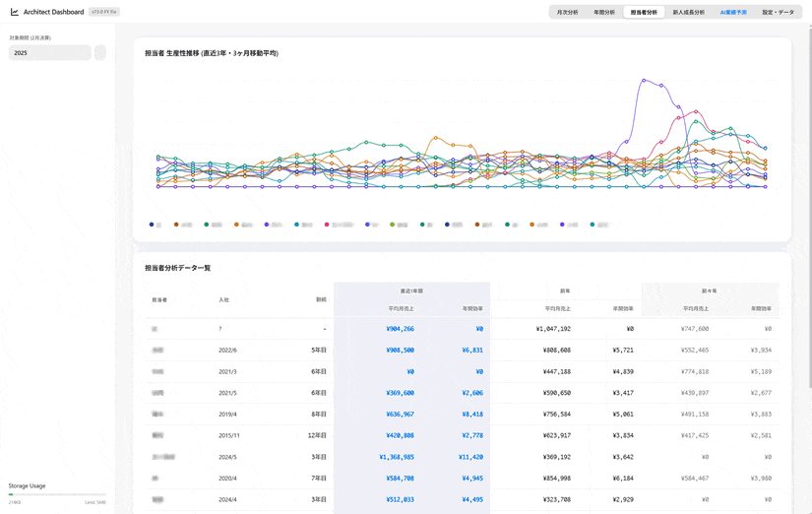The image size is (812, 514).
Task: Click the ¥1,047,192 cell
Action: [553, 329]
